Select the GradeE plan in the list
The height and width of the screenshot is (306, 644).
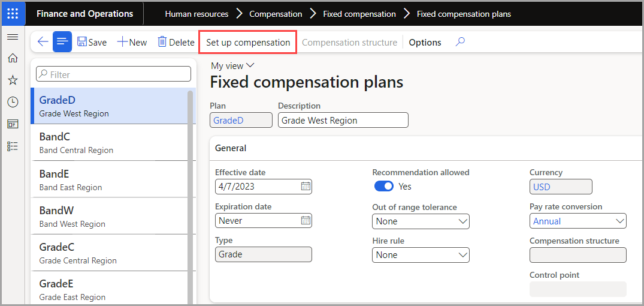tap(109, 289)
